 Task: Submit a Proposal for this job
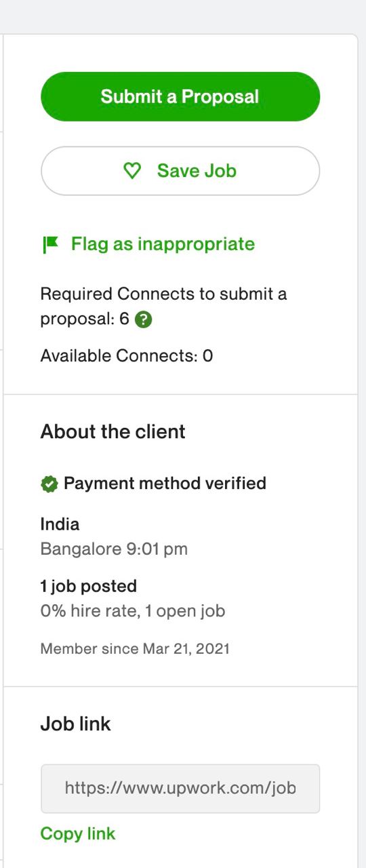pos(180,96)
